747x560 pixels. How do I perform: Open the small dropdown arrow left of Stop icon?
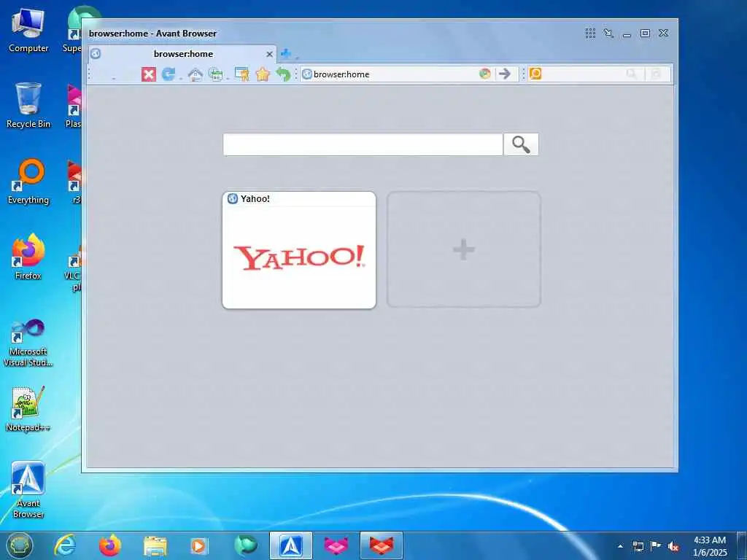pos(113,79)
